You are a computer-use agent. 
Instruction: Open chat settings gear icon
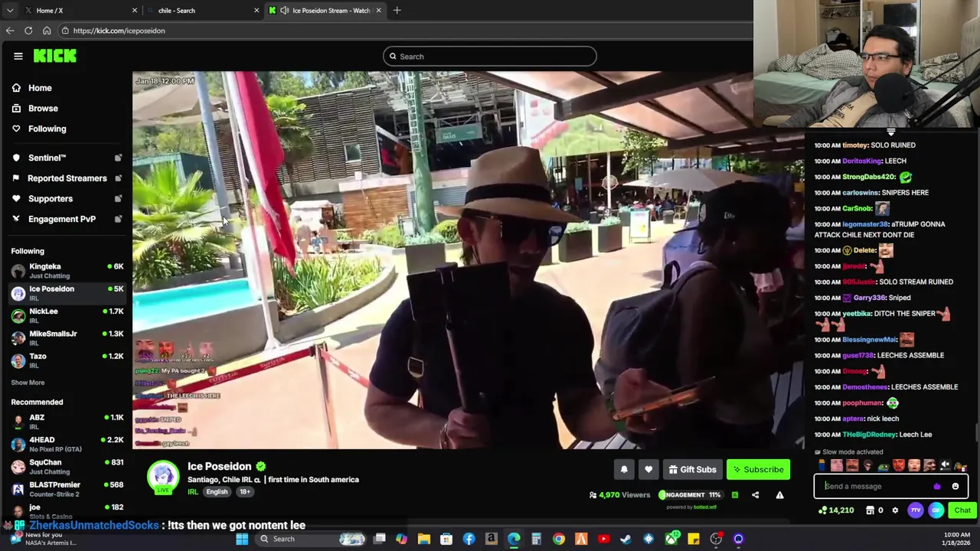coord(895,510)
